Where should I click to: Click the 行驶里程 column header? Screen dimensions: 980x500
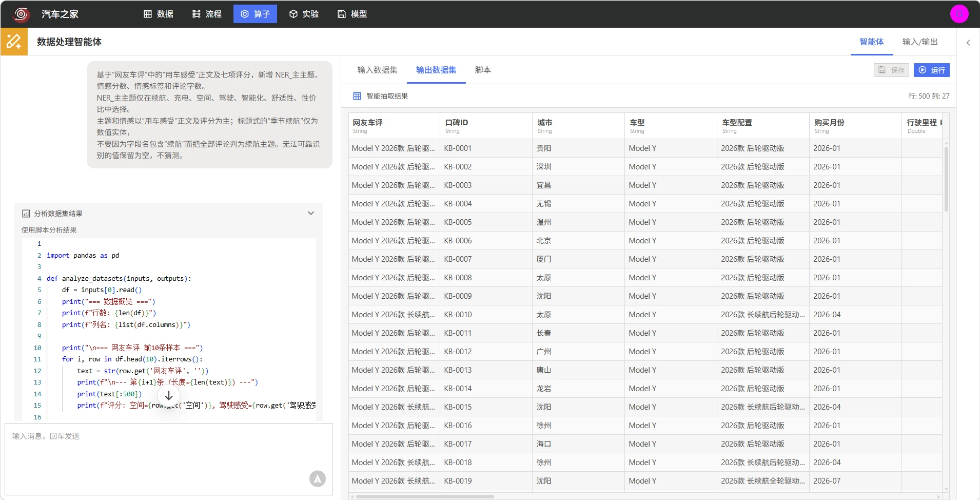922,126
